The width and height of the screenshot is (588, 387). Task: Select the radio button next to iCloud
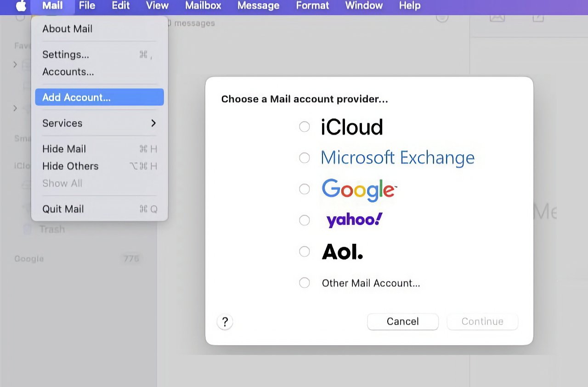pos(304,127)
